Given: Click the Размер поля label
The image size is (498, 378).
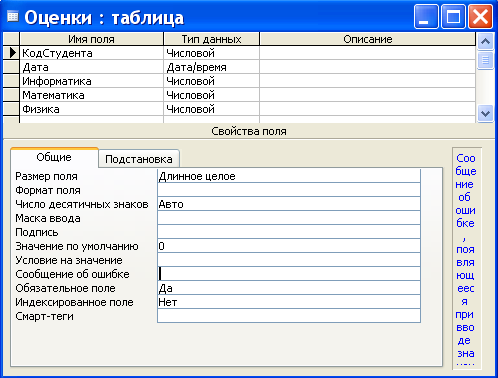Looking at the screenshot, I should 46,176.
